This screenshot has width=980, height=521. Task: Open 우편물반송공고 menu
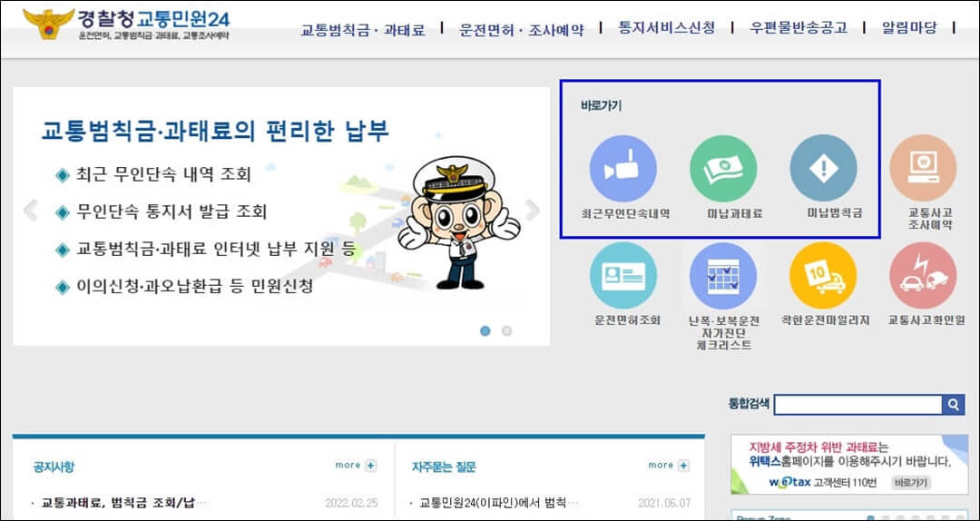click(x=799, y=28)
